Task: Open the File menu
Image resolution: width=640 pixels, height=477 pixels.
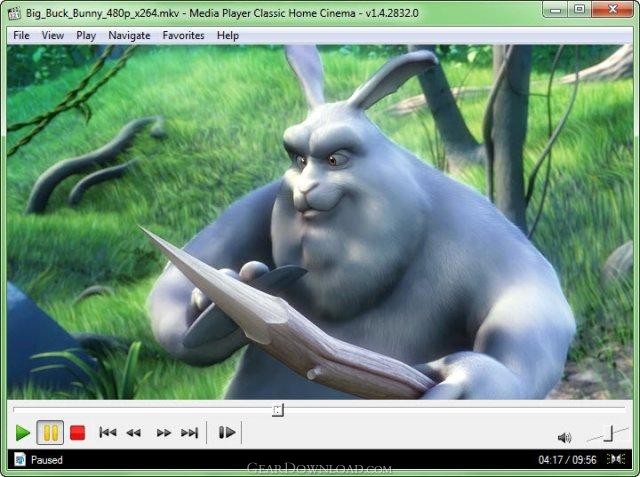Action: pyautogui.click(x=21, y=35)
